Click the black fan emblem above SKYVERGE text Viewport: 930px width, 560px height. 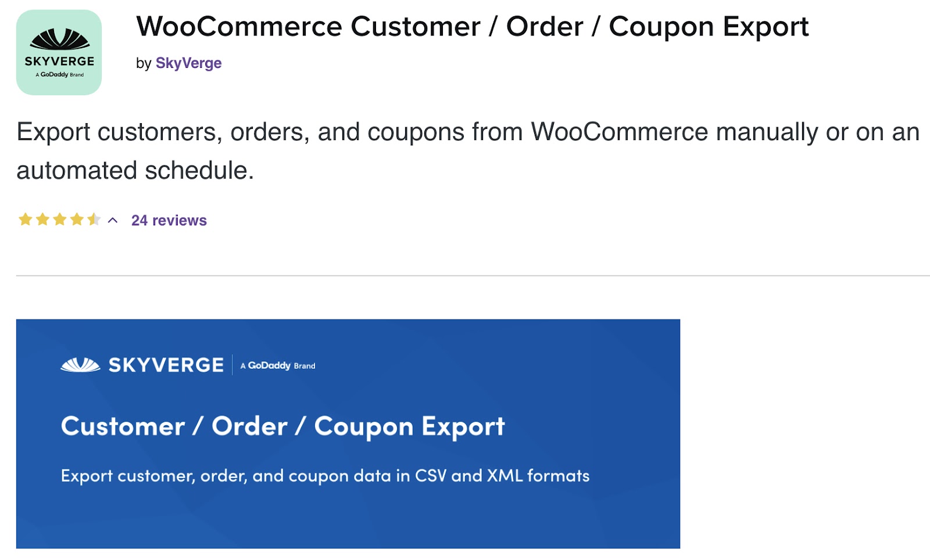(x=59, y=40)
